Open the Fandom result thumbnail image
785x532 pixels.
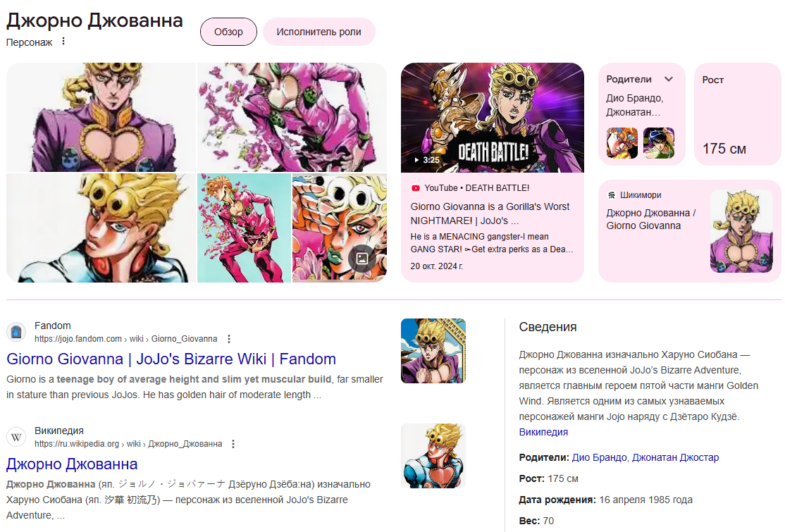(x=433, y=351)
